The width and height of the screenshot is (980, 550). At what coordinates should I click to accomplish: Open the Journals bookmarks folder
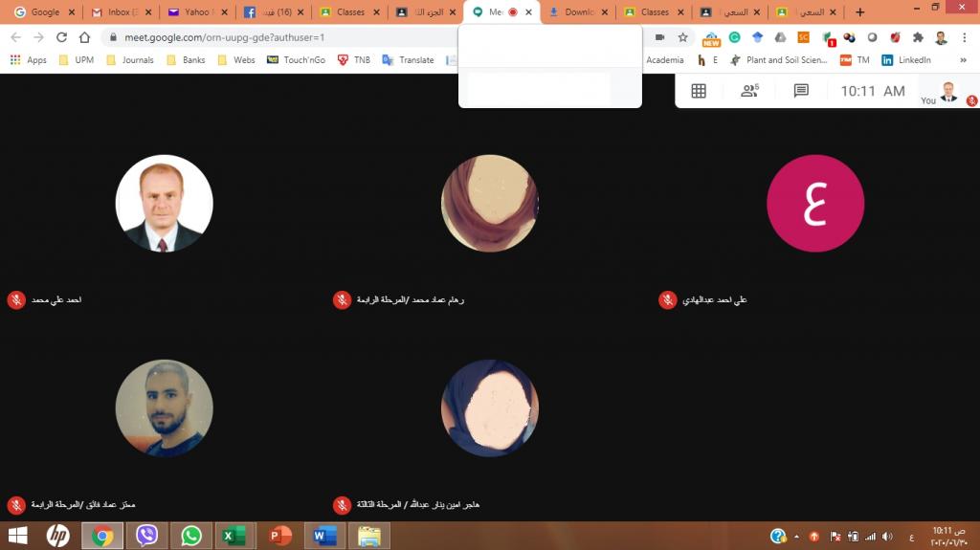[129, 59]
